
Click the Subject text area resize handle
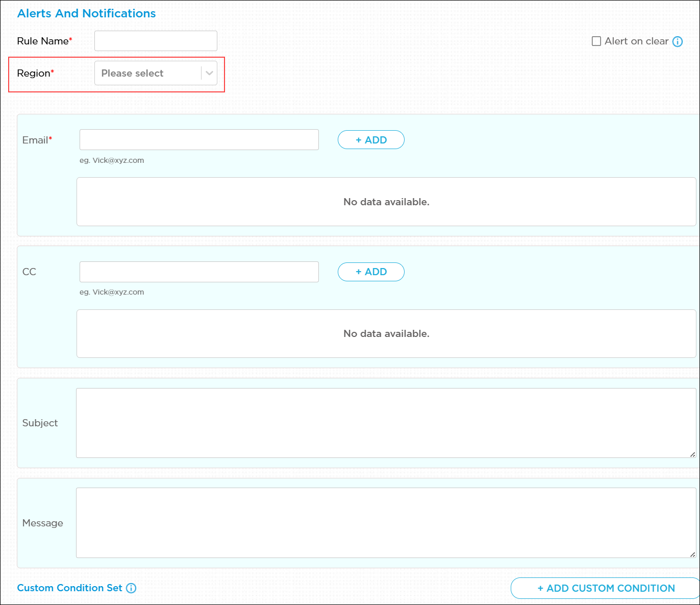click(x=692, y=454)
